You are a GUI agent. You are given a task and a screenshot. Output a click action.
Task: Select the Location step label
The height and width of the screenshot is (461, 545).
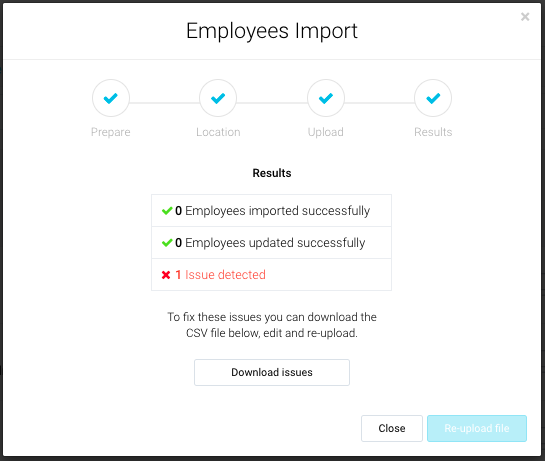[x=218, y=132]
